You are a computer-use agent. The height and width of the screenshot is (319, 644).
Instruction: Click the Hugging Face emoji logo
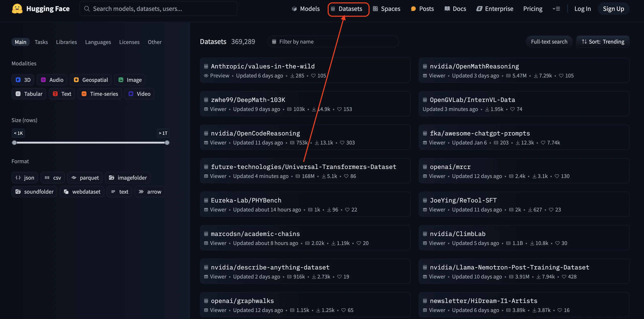(x=17, y=9)
